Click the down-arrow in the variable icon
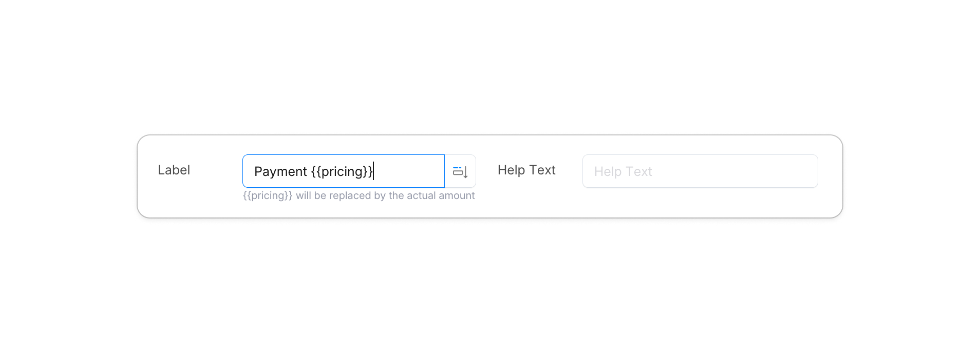Image resolution: width=980 pixels, height=357 pixels. (465, 173)
